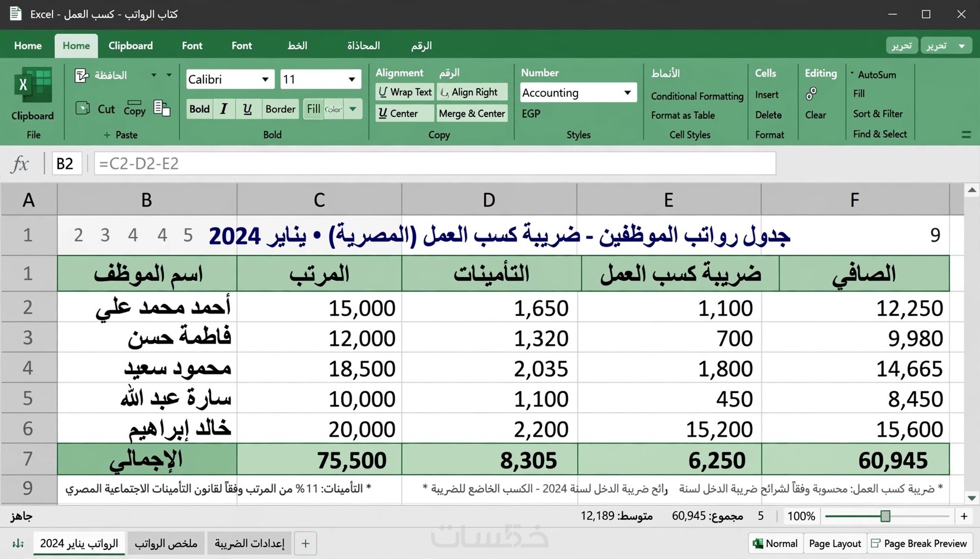Click the Copy icon button

pyautogui.click(x=134, y=108)
